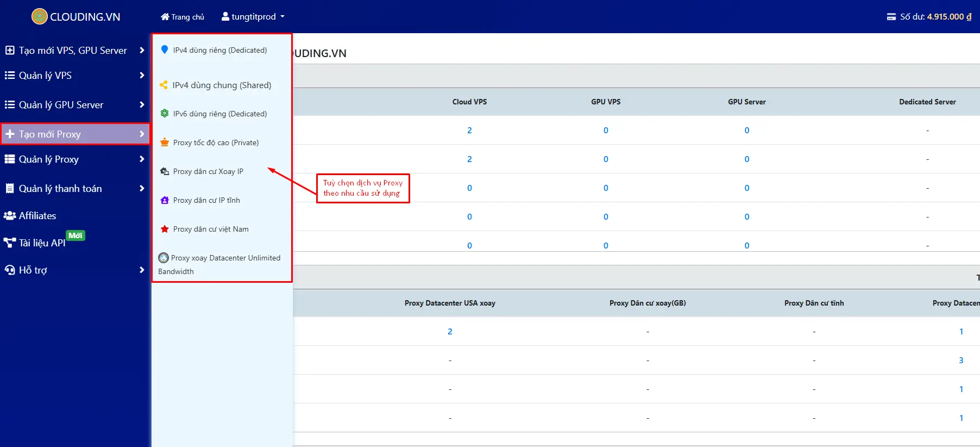Expand the Quản lý Proxy chevron
This screenshot has height=447, width=980.
pyautogui.click(x=142, y=159)
